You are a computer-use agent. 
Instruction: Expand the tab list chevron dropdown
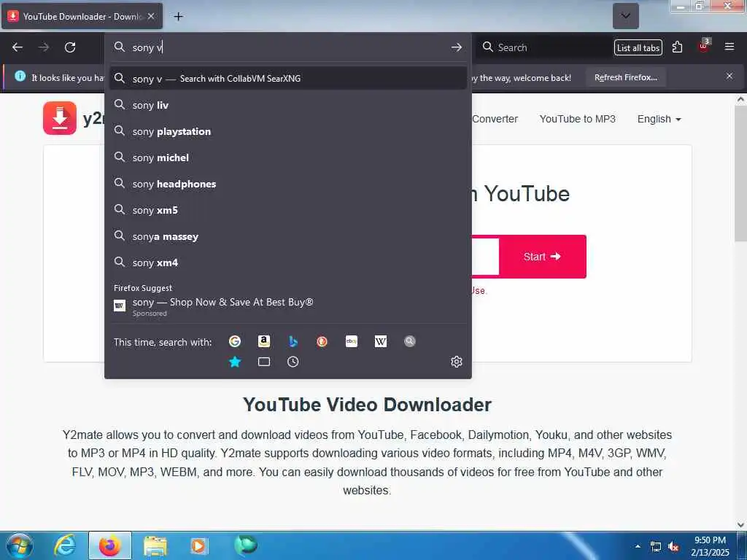click(625, 16)
